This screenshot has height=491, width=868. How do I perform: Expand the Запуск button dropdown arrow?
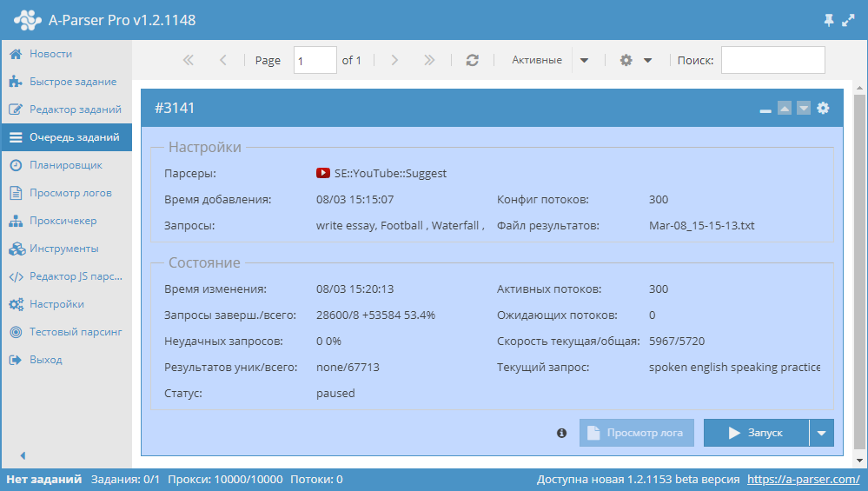pos(821,433)
